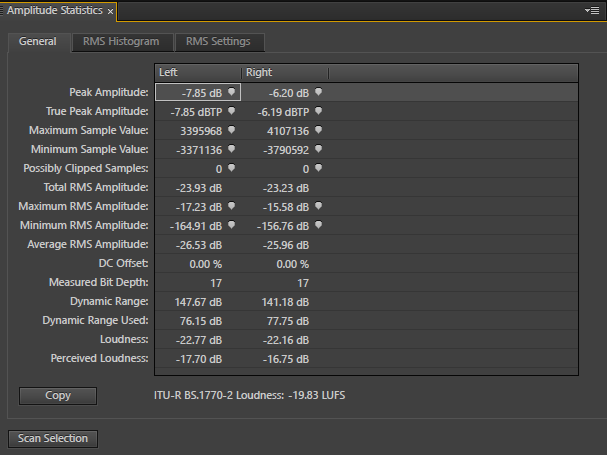The image size is (607, 455).
Task: Click the Right Peak Amplitude marker icon
Action: pos(319,92)
